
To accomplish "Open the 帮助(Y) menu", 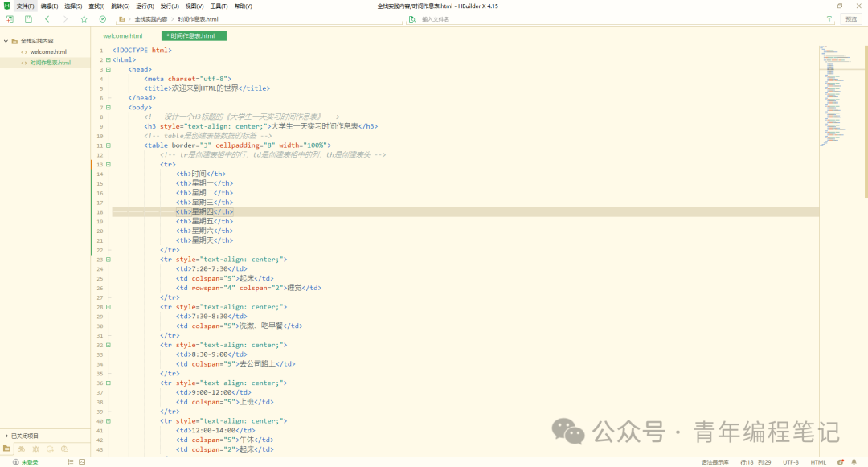I will click(x=243, y=6).
